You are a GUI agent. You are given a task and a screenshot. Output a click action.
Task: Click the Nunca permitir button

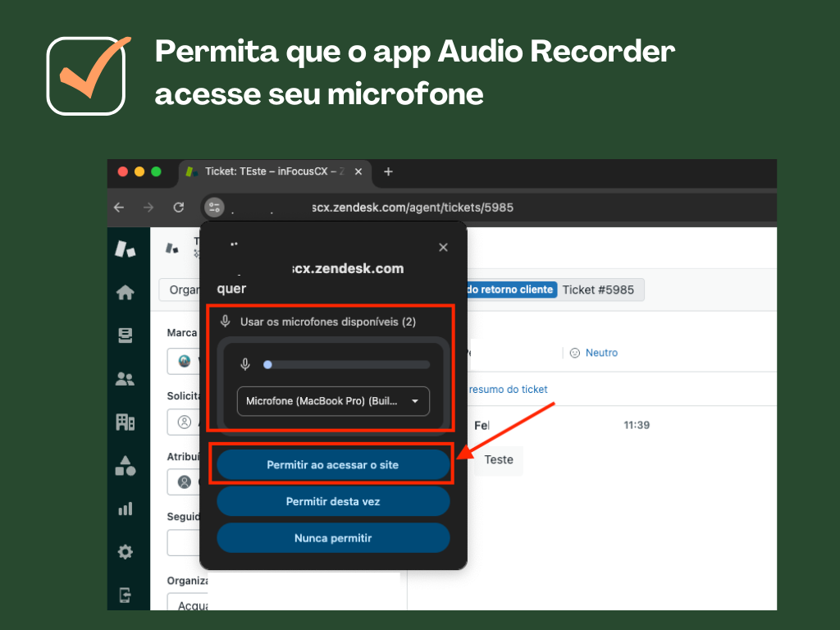pos(333,538)
